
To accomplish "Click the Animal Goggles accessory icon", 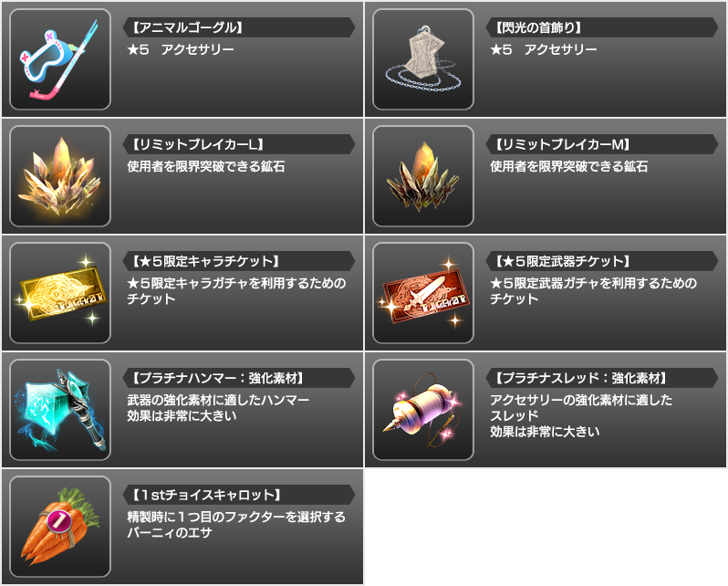I will click(60, 59).
